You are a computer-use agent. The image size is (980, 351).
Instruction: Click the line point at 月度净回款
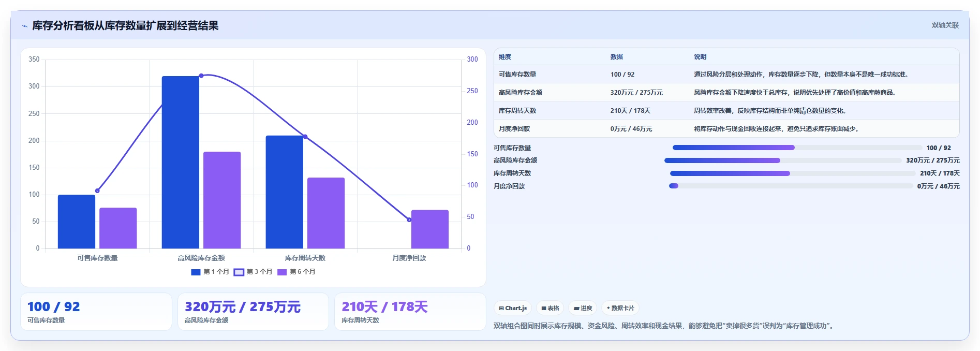coord(409,220)
